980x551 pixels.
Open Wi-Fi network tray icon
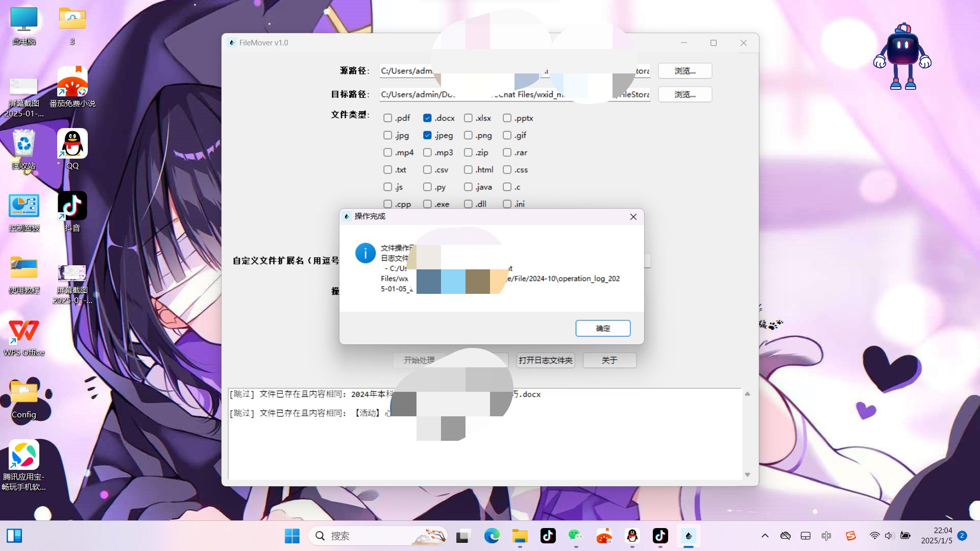[874, 536]
